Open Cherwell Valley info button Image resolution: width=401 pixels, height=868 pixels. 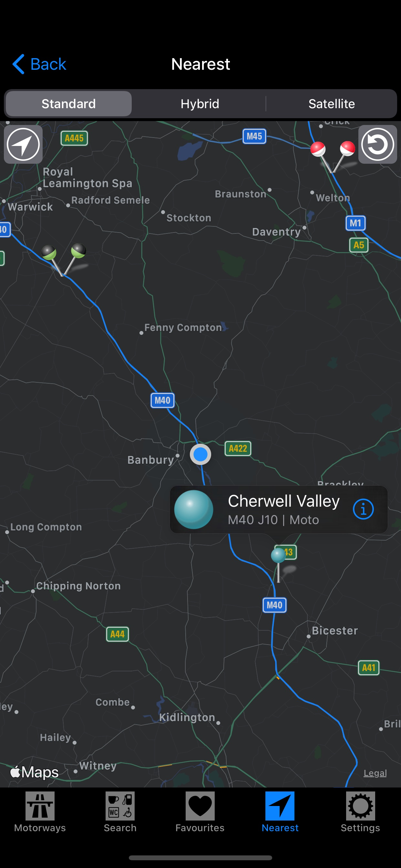[x=363, y=509]
